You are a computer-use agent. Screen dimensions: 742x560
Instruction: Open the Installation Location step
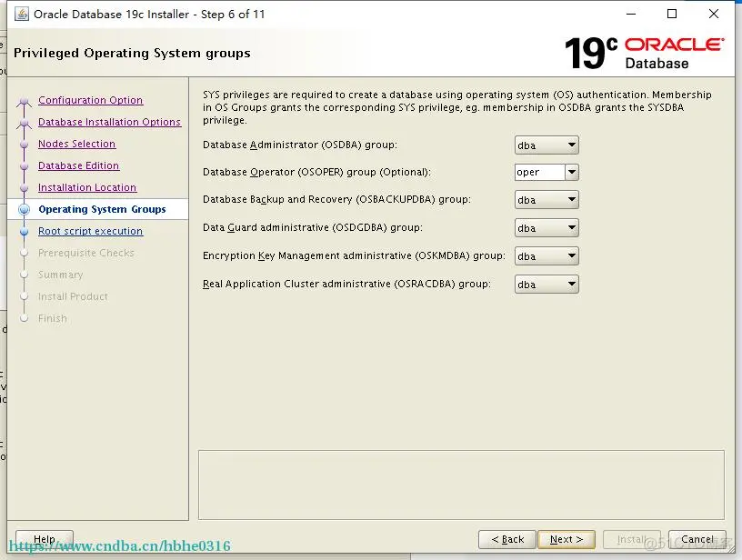coord(87,187)
